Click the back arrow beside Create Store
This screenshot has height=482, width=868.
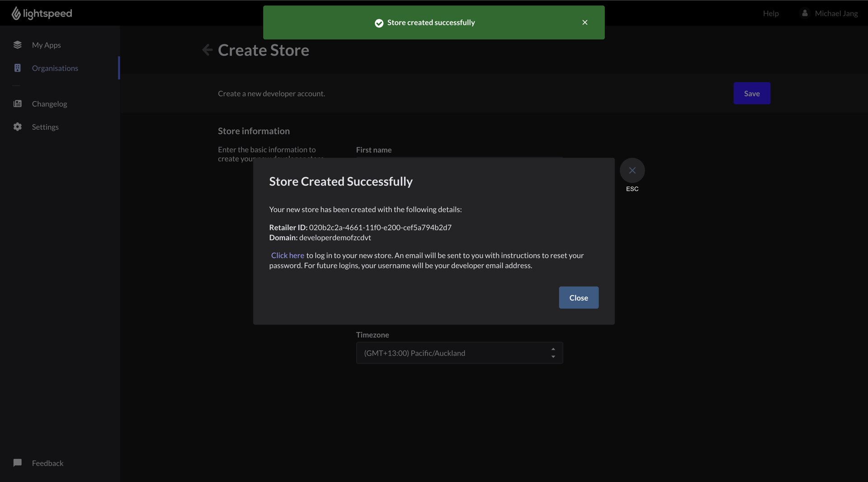[x=207, y=50]
